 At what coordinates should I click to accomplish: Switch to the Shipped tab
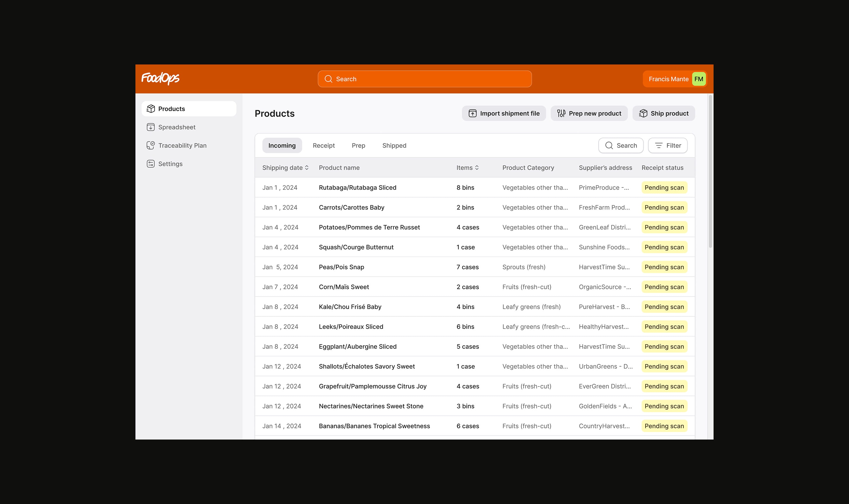coord(394,145)
